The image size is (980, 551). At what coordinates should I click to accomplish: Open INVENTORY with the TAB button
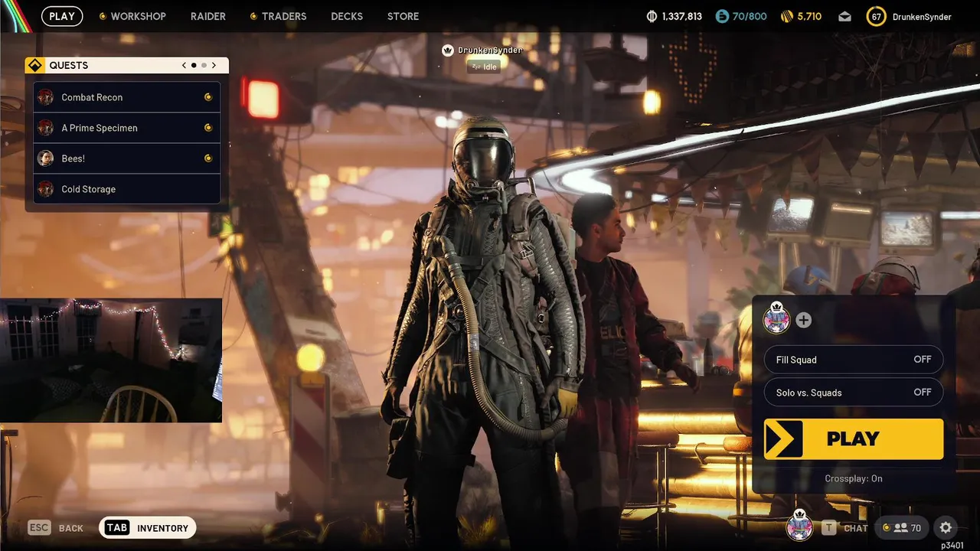148,528
